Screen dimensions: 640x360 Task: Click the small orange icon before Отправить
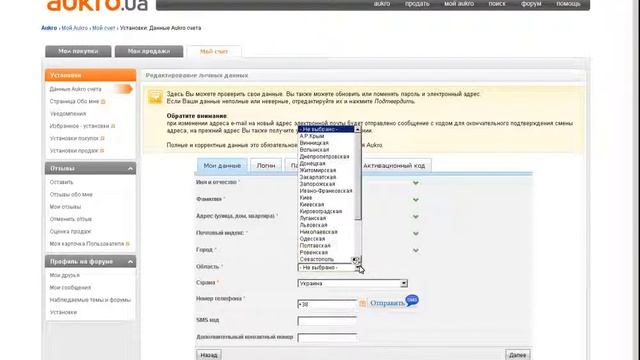[362, 303]
